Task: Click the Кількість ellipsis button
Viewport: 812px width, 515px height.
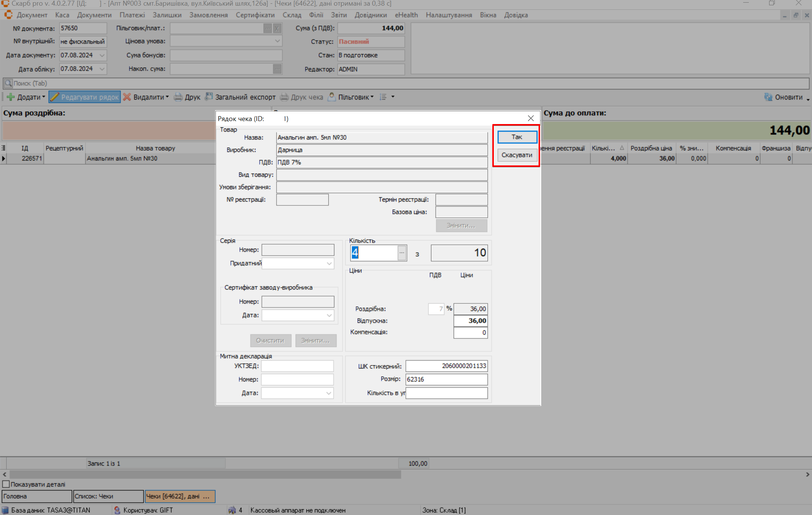Action: pyautogui.click(x=402, y=253)
